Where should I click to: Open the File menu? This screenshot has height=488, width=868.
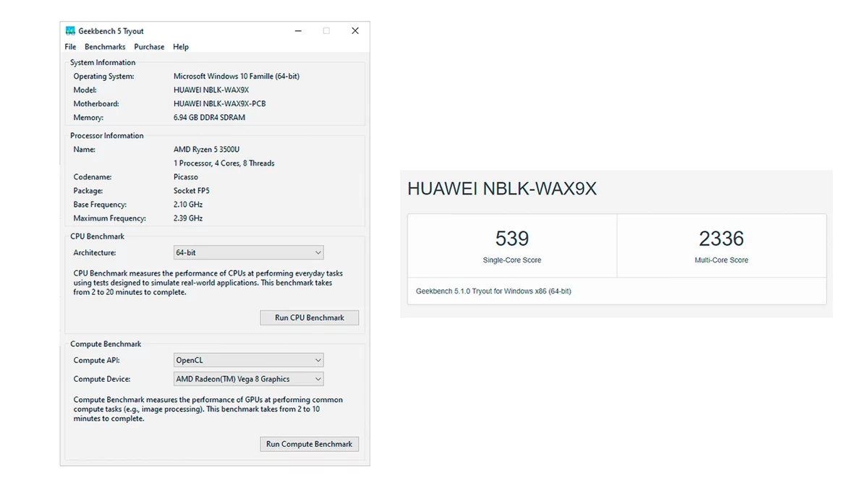[70, 47]
